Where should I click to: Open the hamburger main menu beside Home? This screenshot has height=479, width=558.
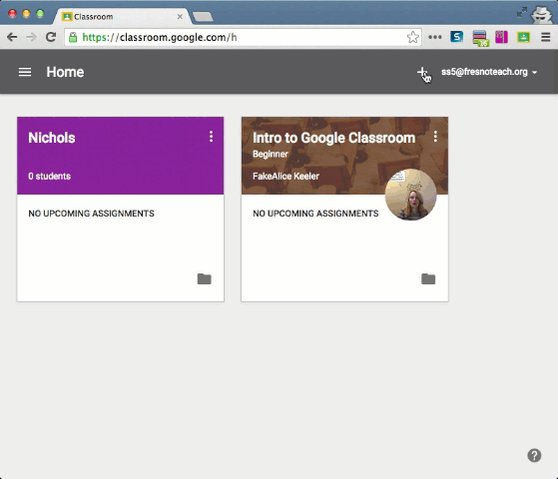coord(25,72)
